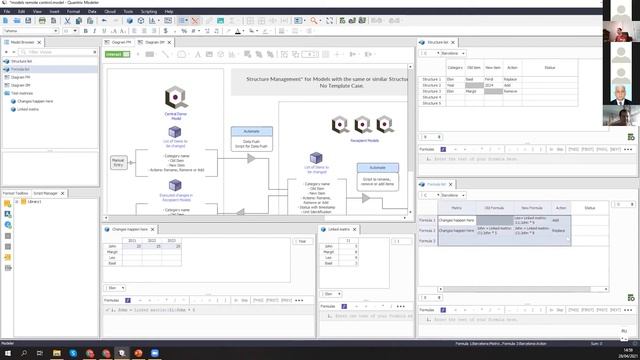Click the Open folder toolbar icon
This screenshot has height=360, width=640.
[x=17, y=20]
